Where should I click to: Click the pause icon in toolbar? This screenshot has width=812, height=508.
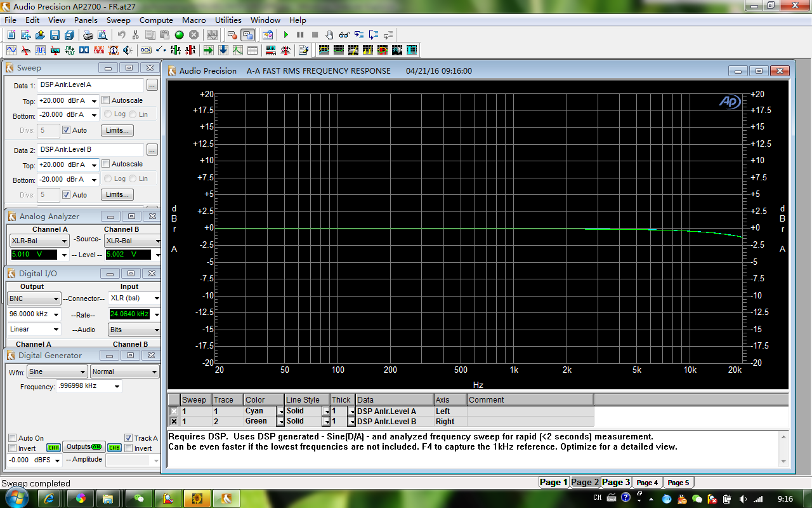pyautogui.click(x=300, y=35)
